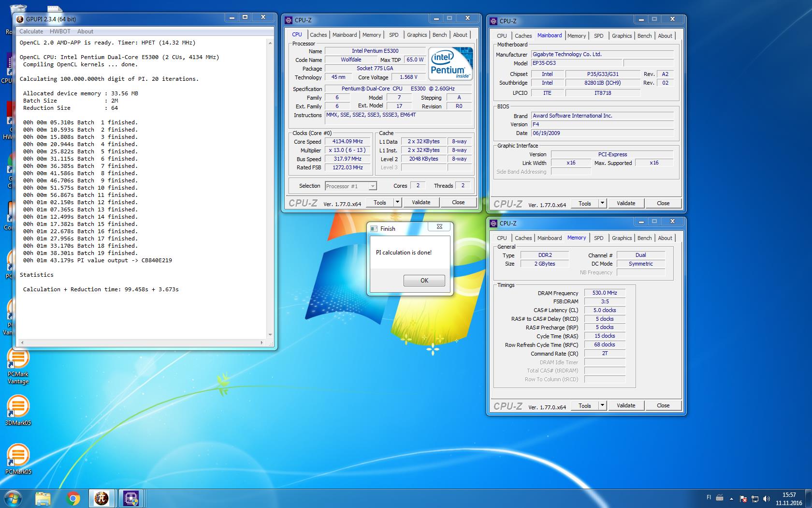The image size is (812, 508).
Task: Click the CPU-Z icon in Memory window title
Action: [x=493, y=223]
